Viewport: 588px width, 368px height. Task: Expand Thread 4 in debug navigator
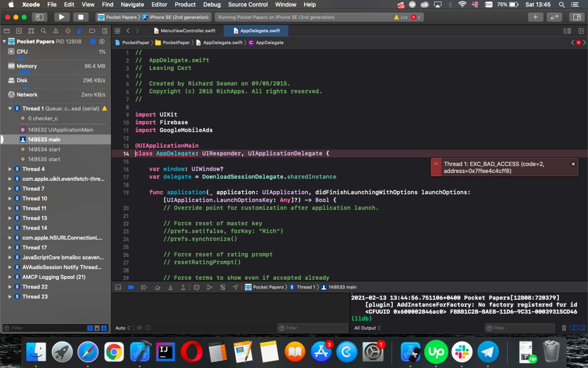[x=10, y=169]
